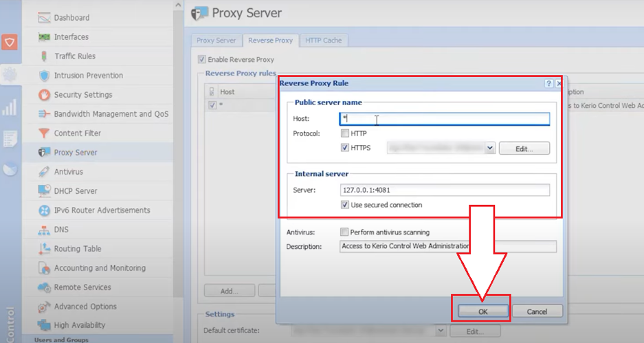Image resolution: width=644 pixels, height=343 pixels.
Task: Toggle the checkbox of the * host rule row
Action: (212, 104)
